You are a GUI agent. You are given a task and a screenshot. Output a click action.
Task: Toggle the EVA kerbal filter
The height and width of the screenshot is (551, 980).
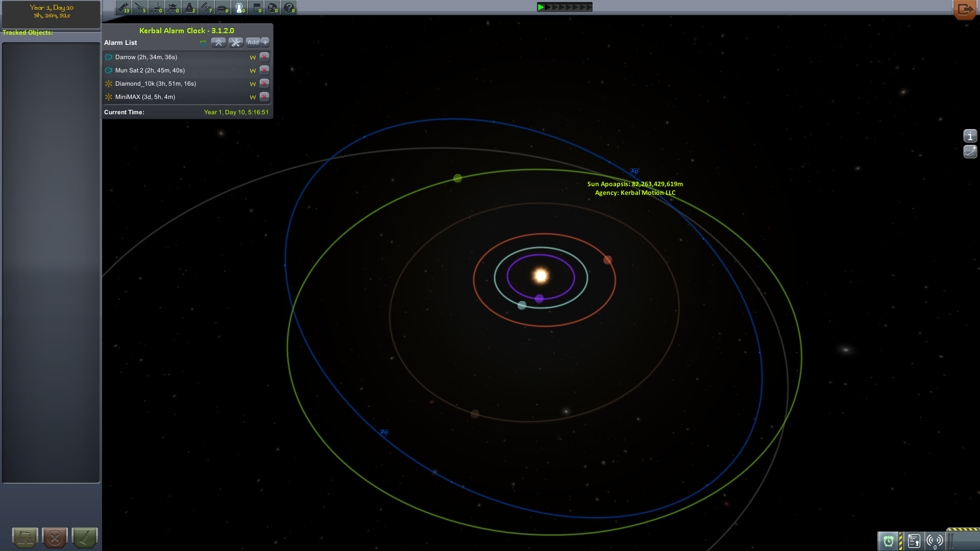point(239,8)
